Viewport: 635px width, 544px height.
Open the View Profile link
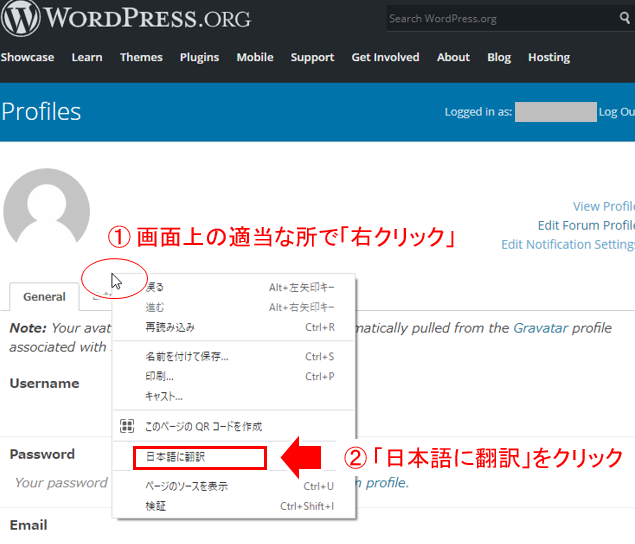click(x=603, y=207)
